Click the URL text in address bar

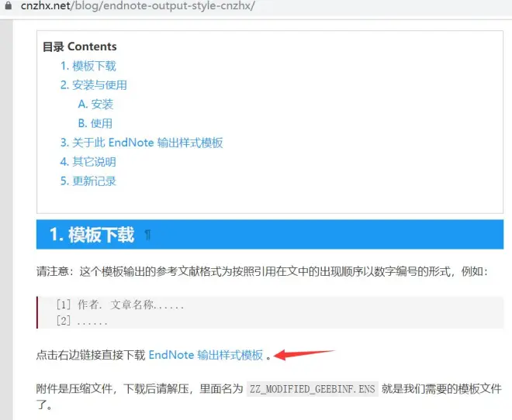[137, 5]
